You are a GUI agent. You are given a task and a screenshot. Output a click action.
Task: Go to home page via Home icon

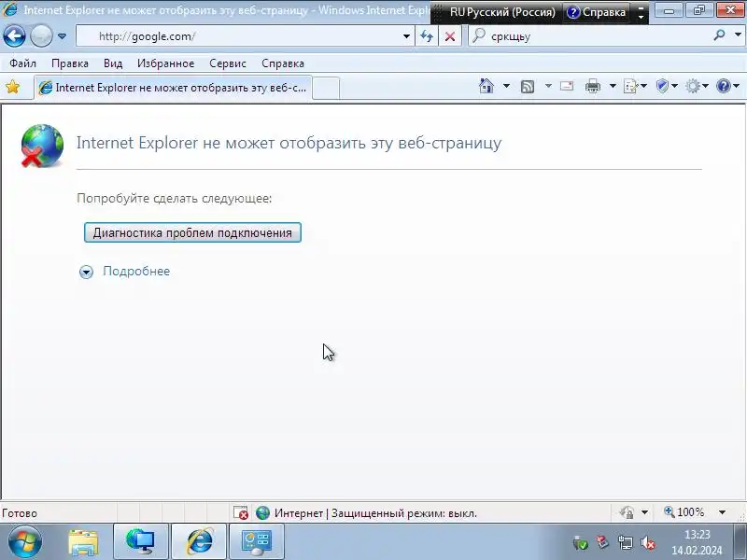click(486, 86)
